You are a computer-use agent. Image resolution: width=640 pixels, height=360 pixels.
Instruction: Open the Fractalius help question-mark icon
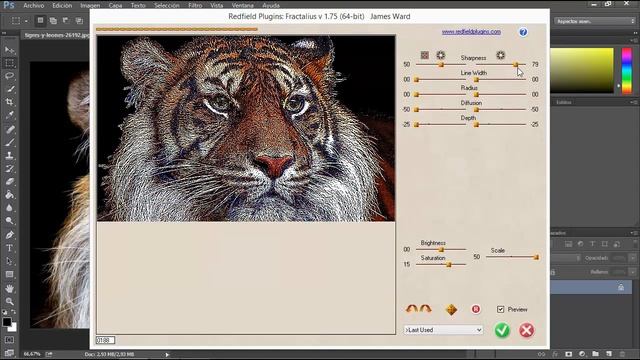pos(523,32)
